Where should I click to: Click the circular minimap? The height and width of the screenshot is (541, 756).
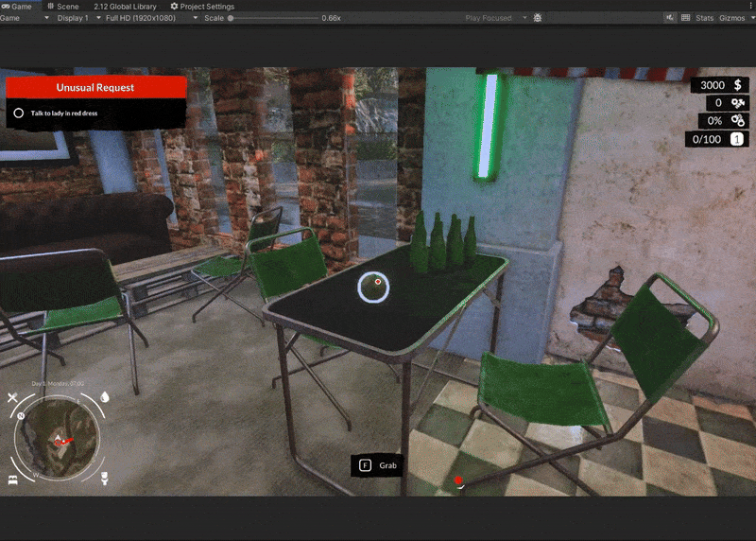59,439
